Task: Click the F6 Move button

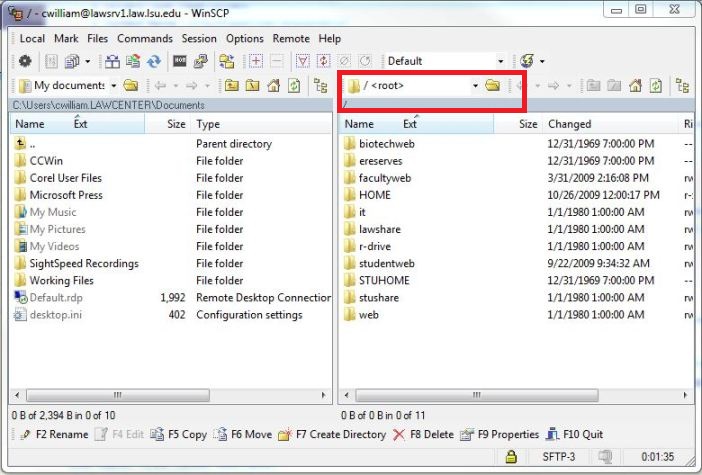Action: tap(242, 434)
